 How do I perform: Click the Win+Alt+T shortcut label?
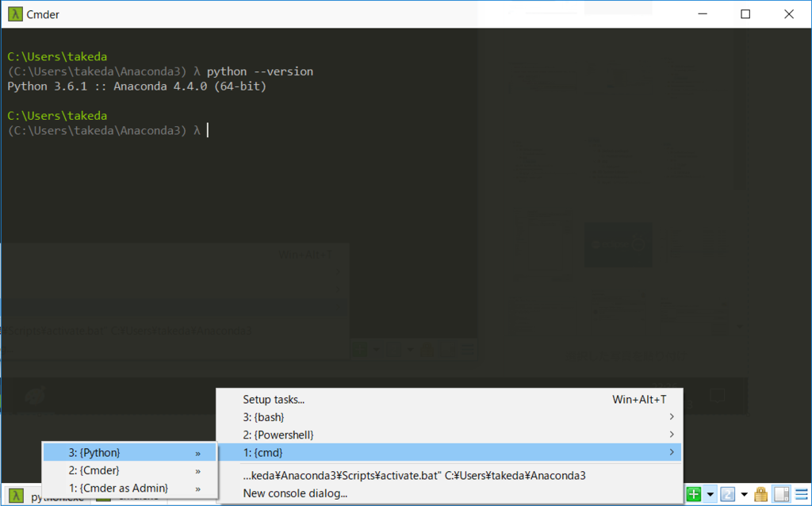(x=639, y=399)
